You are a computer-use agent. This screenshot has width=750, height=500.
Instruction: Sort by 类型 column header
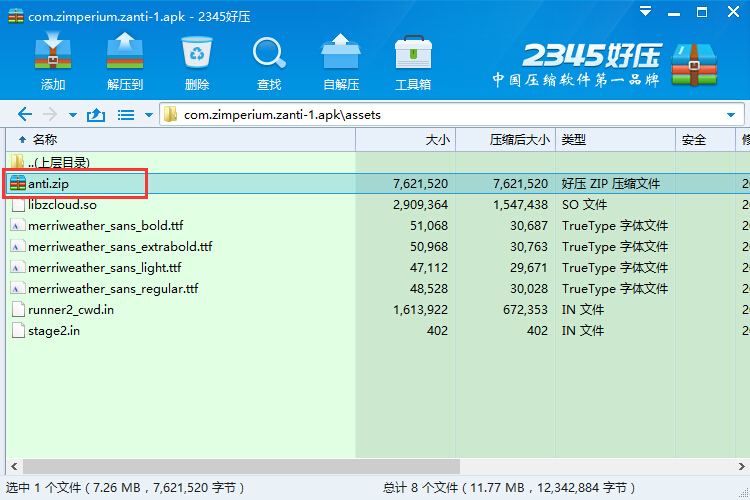click(x=616, y=140)
